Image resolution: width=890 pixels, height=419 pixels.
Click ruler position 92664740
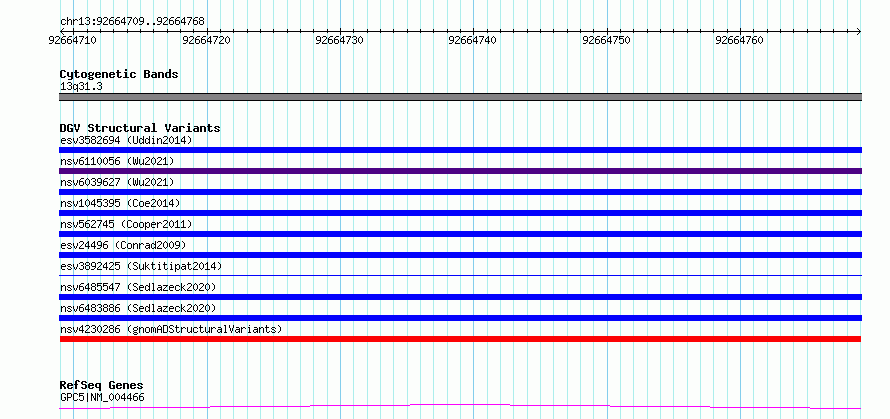click(473, 40)
